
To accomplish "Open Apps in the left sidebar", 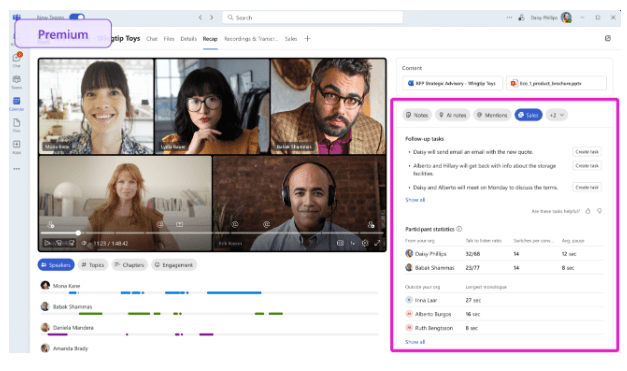I will pos(16,146).
